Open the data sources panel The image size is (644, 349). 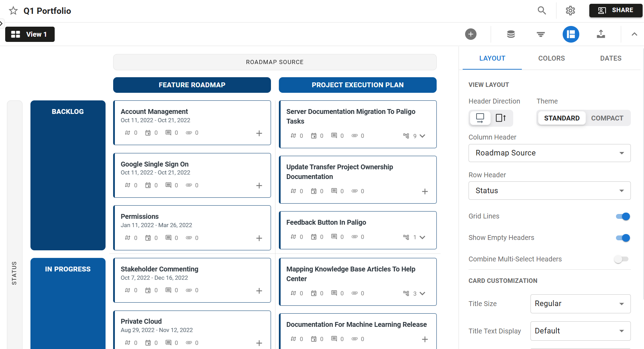click(511, 34)
